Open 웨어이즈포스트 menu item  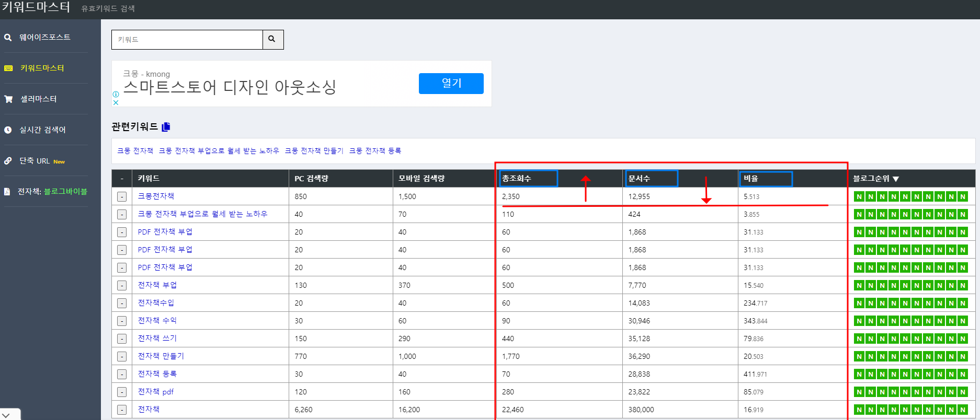pos(45,38)
